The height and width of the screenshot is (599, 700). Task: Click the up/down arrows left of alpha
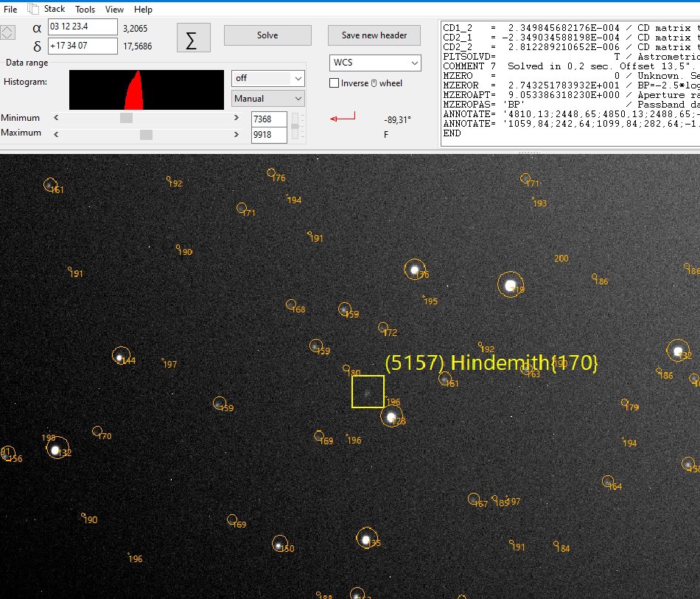point(7,32)
